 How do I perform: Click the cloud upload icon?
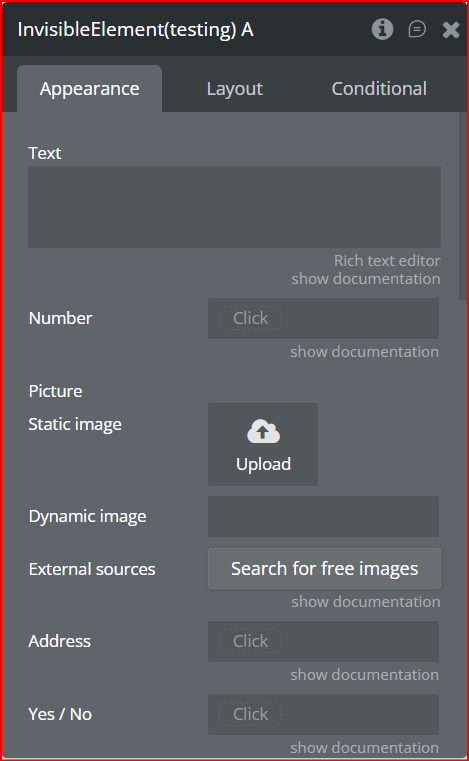263,431
